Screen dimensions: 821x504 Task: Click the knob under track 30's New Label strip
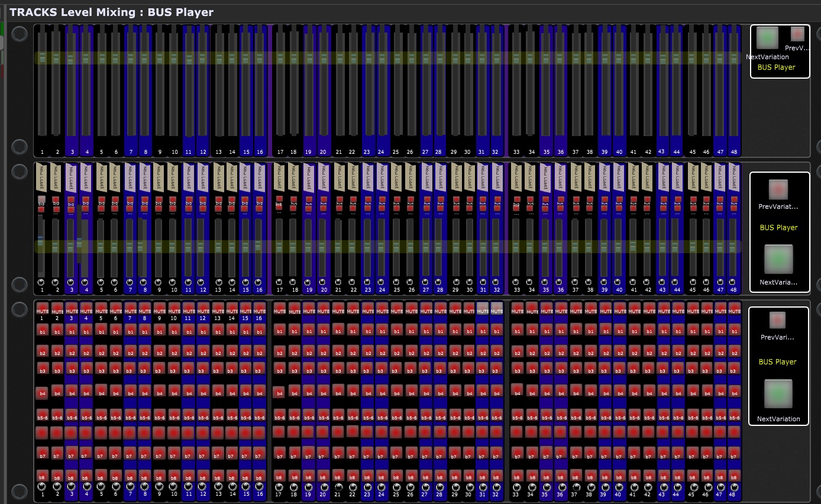point(470,282)
